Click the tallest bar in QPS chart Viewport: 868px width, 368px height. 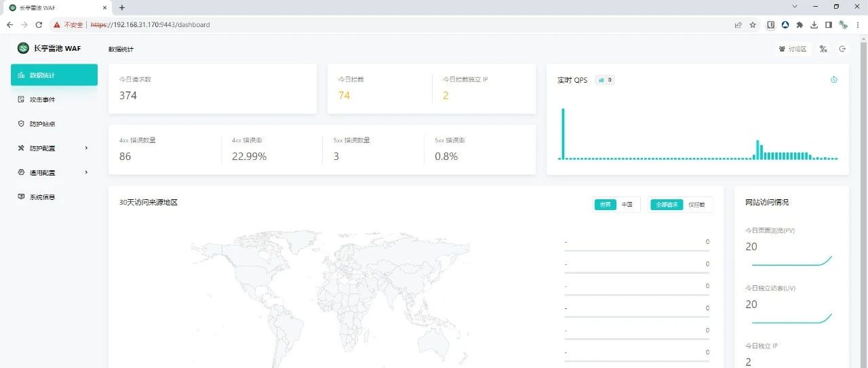pos(563,134)
